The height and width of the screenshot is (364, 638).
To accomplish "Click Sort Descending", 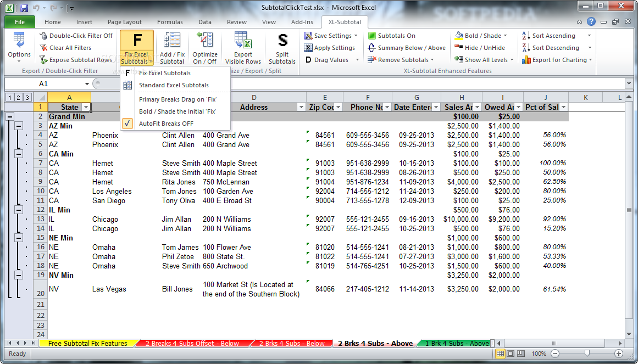I will pos(550,48).
